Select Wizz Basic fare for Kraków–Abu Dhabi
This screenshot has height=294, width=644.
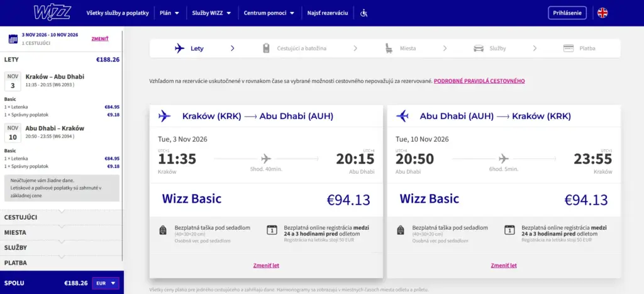coord(266,200)
